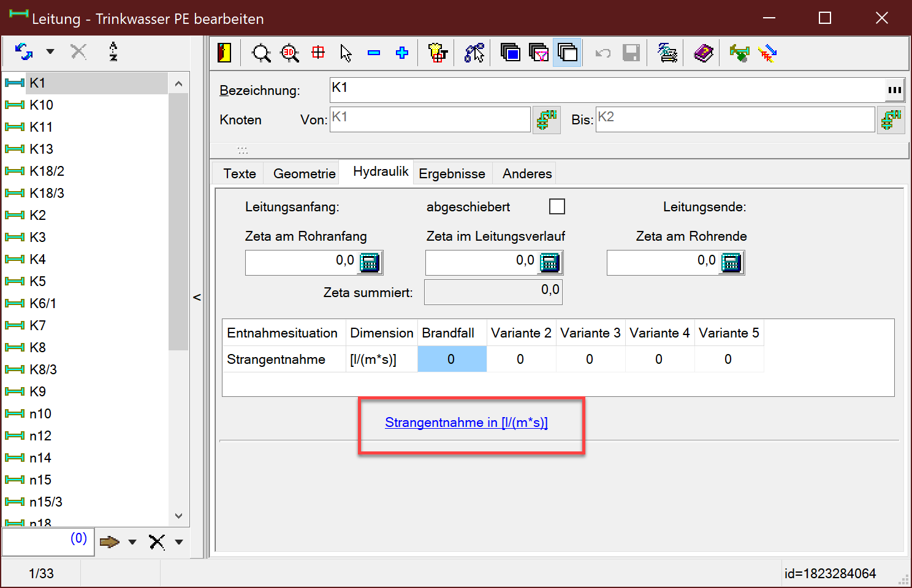This screenshot has height=588, width=912.
Task: Click the list scrollbar down arrow
Action: 178,516
